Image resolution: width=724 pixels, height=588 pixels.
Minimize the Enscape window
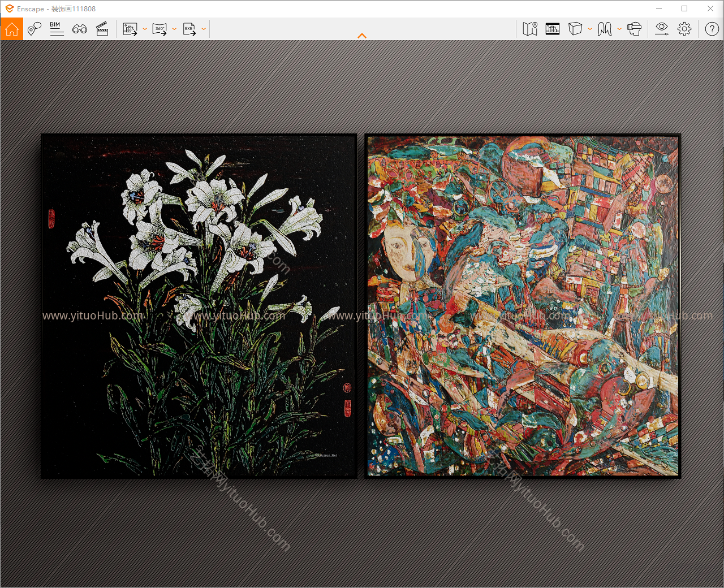tap(659, 8)
